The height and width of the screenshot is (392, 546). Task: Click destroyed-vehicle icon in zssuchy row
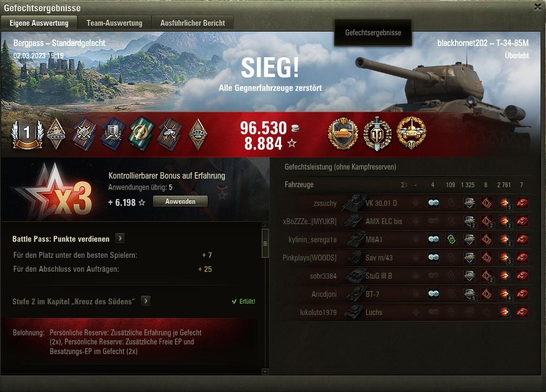click(x=521, y=203)
